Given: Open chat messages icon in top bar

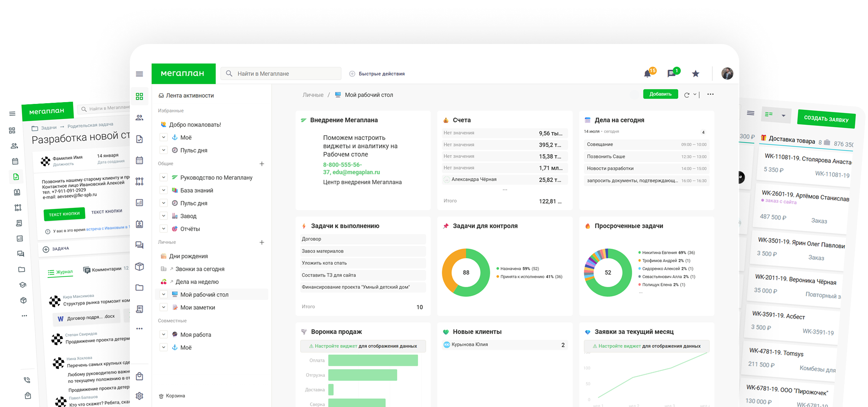Looking at the screenshot, I should click(671, 74).
